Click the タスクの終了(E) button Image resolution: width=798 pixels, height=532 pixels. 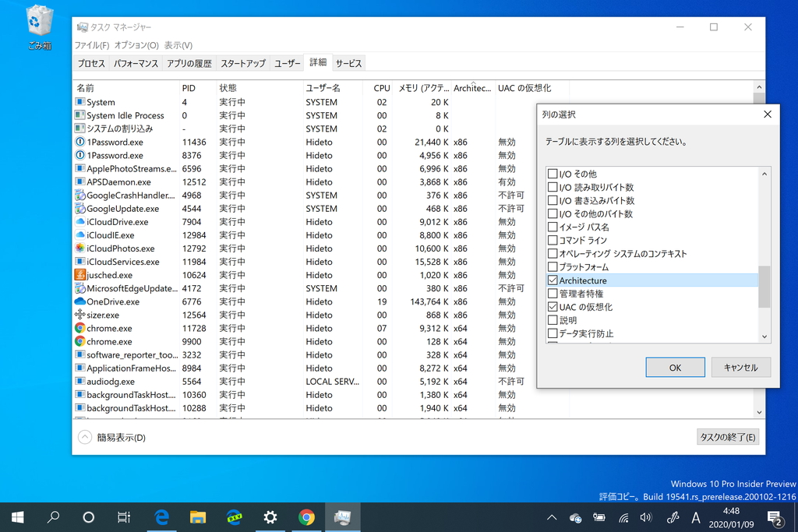727,437
